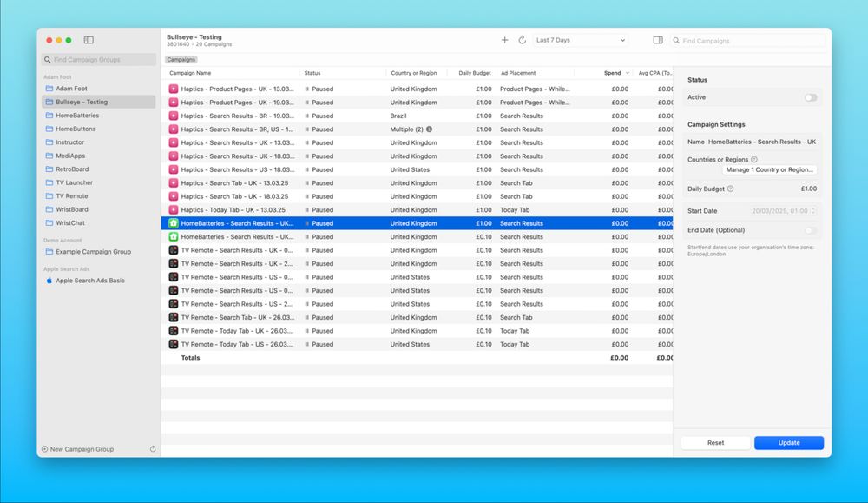The image size is (868, 503).
Task: Click the Adam Foot folder icon
Action: [x=49, y=88]
